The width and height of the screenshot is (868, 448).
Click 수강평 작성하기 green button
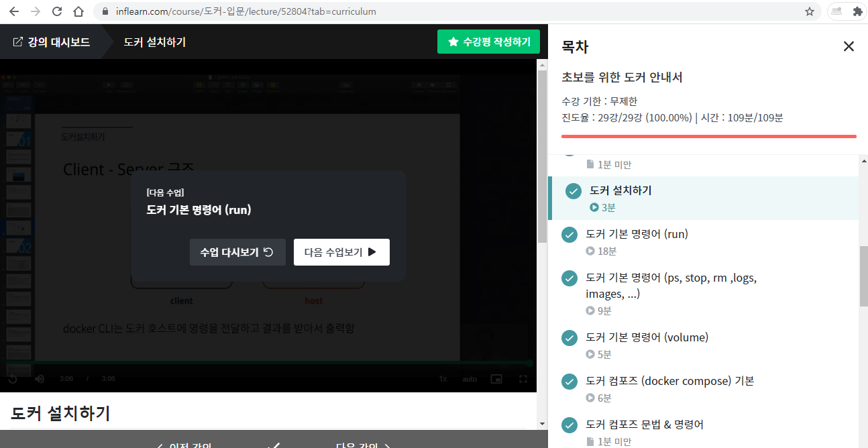point(488,42)
